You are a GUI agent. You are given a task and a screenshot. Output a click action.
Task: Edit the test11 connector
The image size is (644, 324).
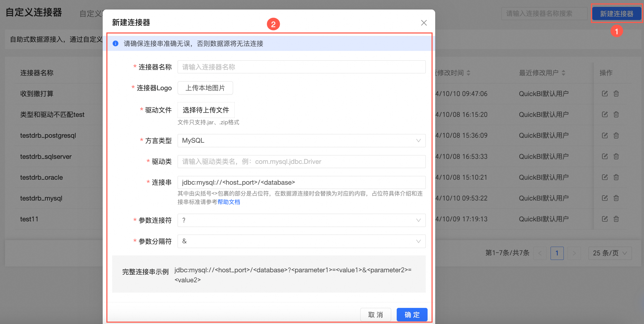point(605,219)
